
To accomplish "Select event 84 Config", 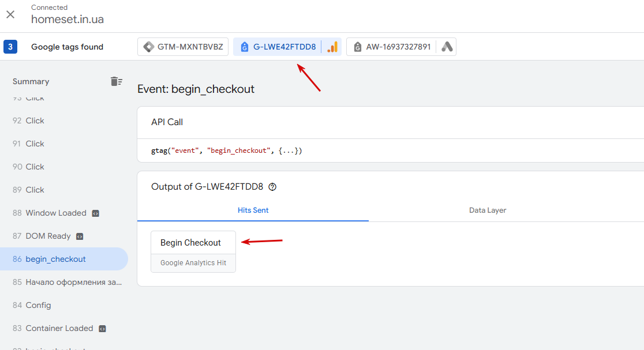I will coord(64,305).
